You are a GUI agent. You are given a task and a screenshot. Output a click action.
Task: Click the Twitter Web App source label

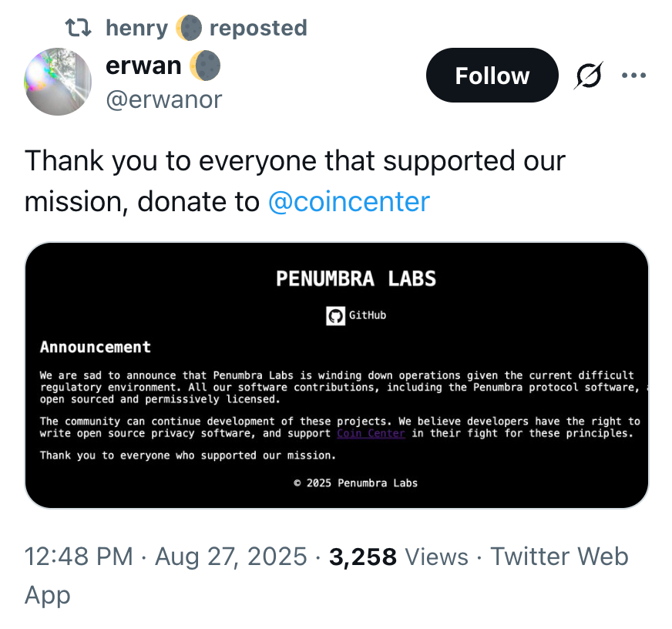[x=559, y=557]
